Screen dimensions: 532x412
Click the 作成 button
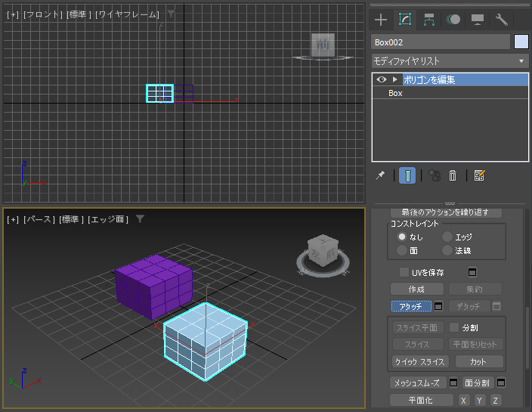417,289
